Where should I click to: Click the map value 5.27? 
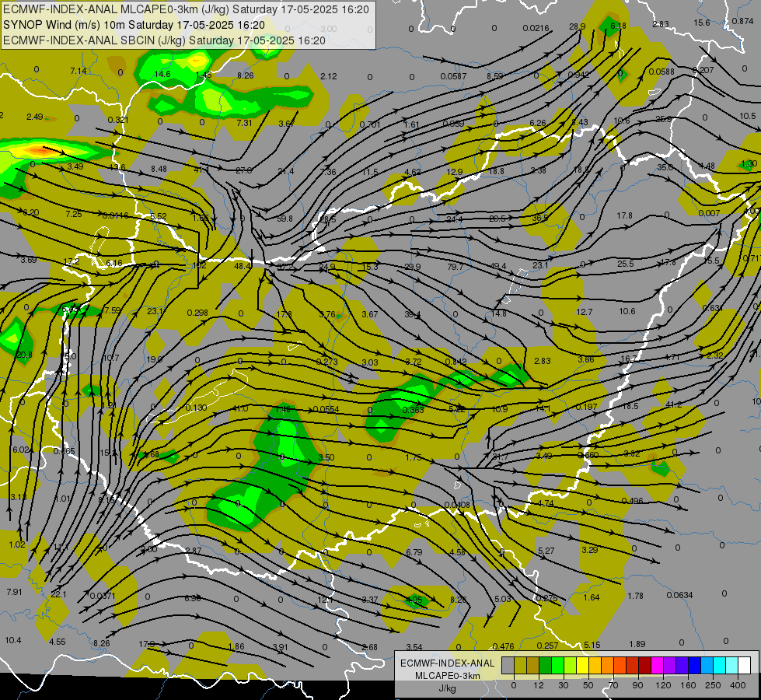[x=546, y=551]
